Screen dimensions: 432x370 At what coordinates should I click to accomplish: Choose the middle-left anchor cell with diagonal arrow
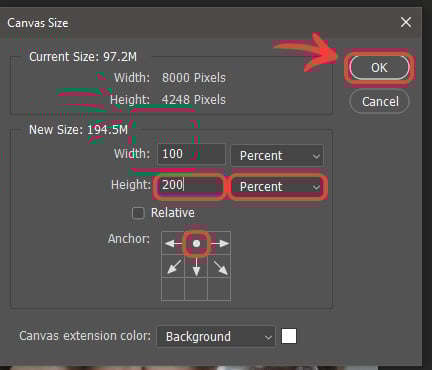(173, 266)
